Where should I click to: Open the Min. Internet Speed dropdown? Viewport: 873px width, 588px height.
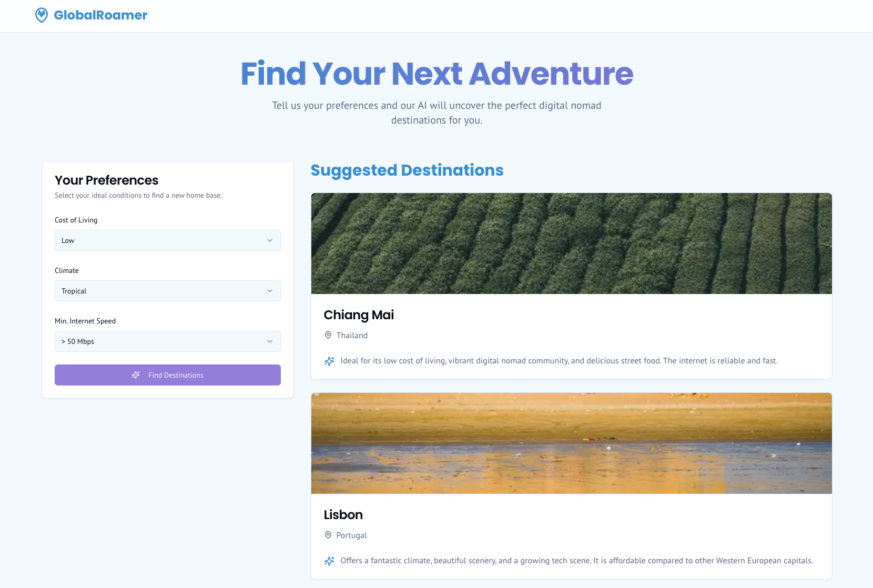(167, 341)
